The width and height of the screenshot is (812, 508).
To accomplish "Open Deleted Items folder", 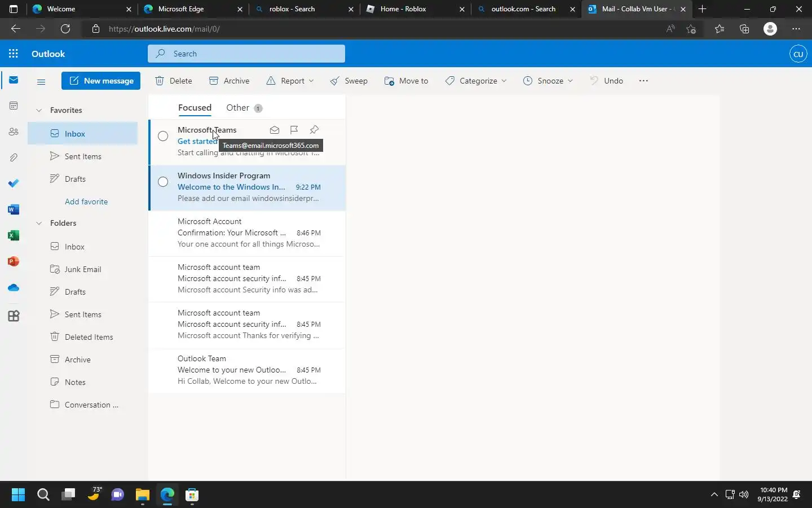I will coord(82,337).
